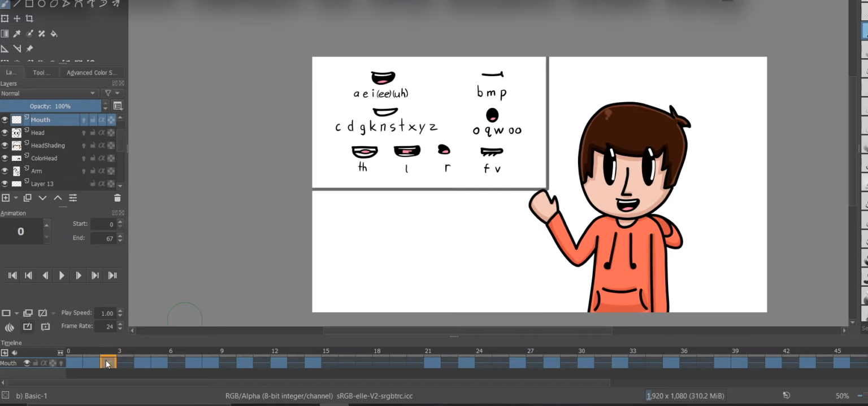Select the Fill bucket tool
Image resolution: width=868 pixels, height=406 pixels.
[54, 34]
